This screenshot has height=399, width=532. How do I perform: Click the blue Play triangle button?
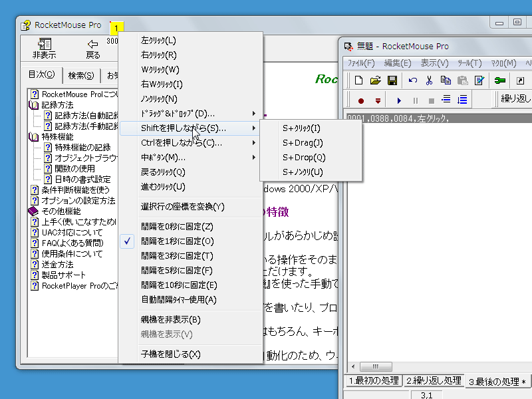click(399, 101)
